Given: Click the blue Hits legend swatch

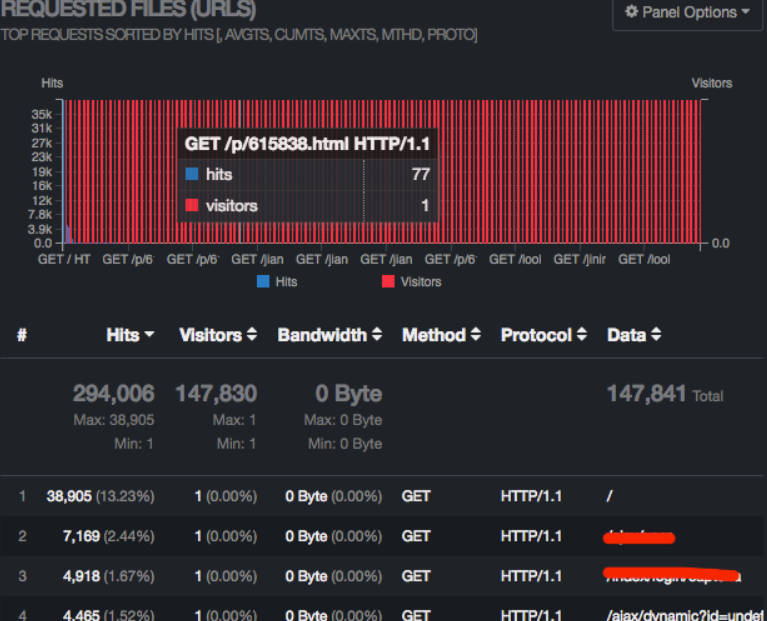Looking at the screenshot, I should point(263,282).
